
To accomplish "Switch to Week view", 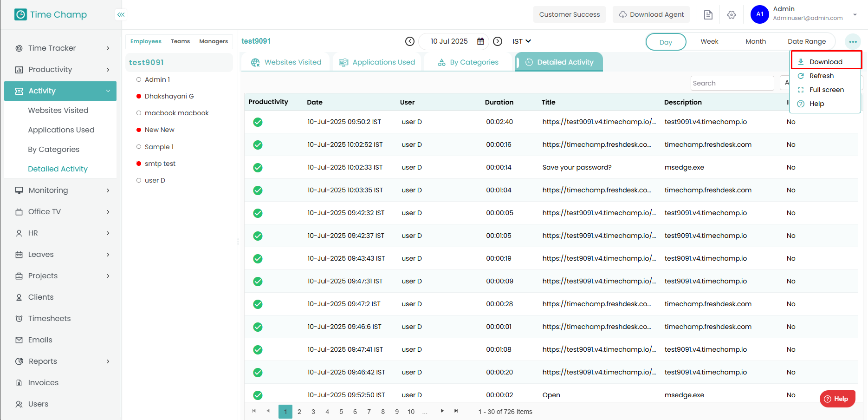I will pos(709,41).
